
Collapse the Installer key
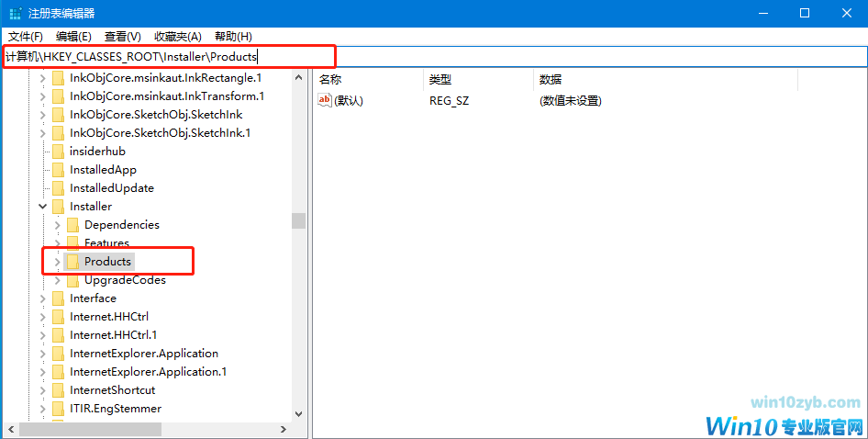pos(42,207)
